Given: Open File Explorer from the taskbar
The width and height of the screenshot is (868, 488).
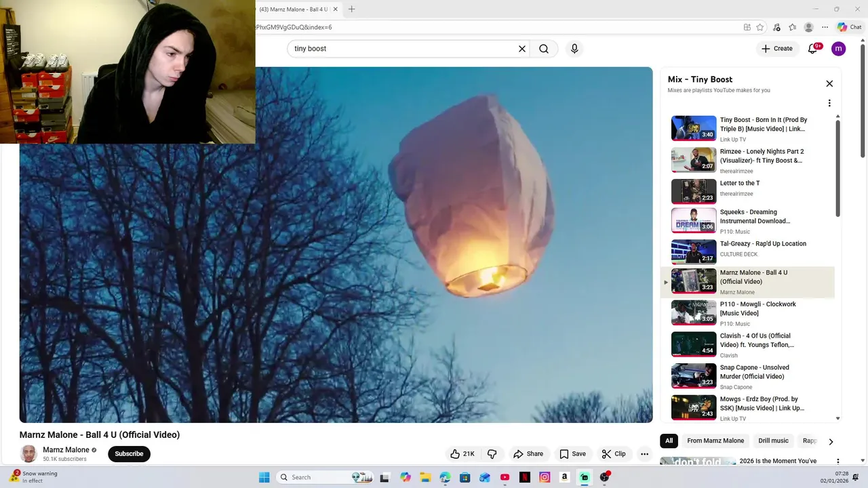Looking at the screenshot, I should click(x=425, y=477).
